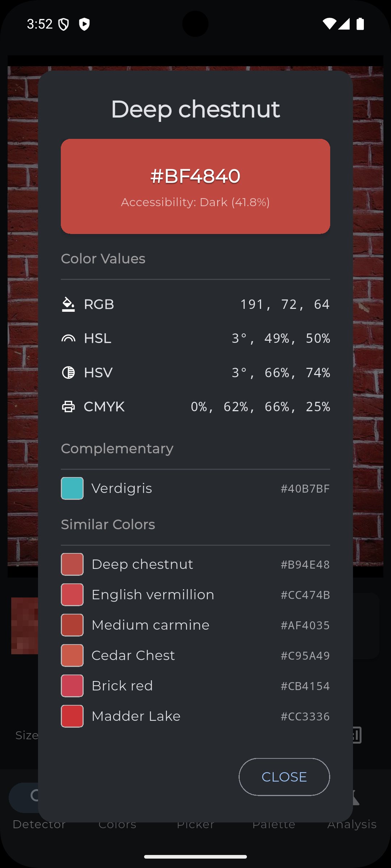Choose the Cedar Chest color swatch
Screen dimensions: 391x868
[72, 655]
